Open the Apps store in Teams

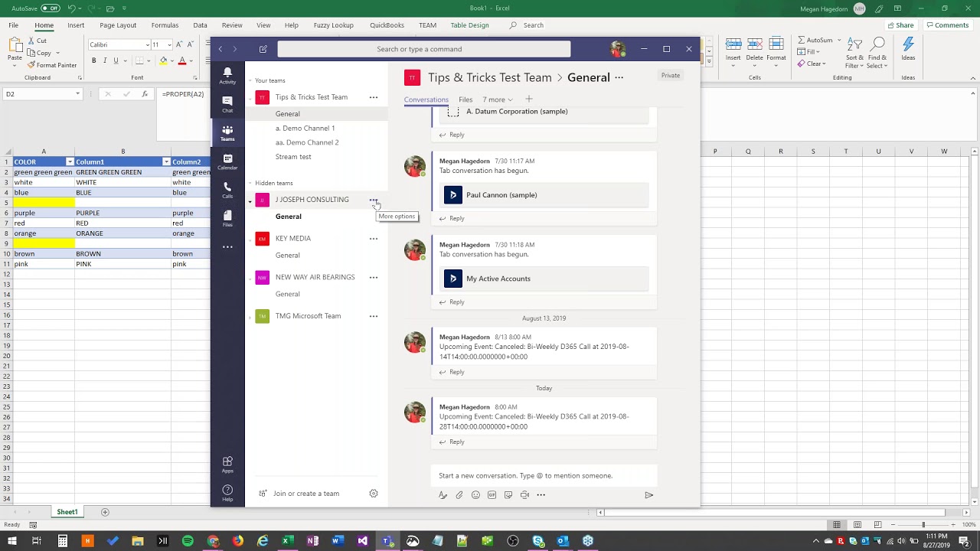coord(227,465)
